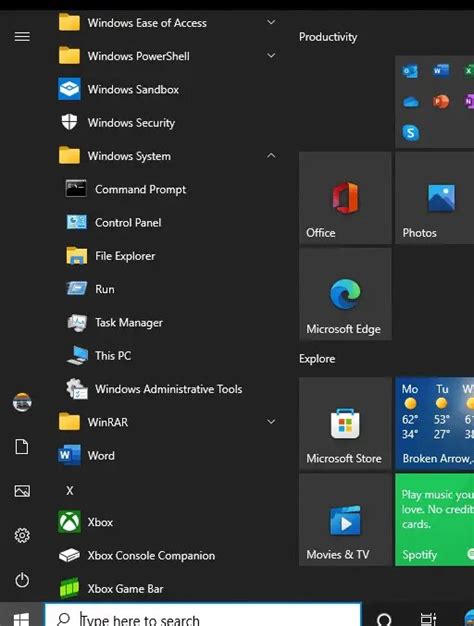This screenshot has height=626, width=474.
Task: Open Pictures from the Start sidebar
Action: pyautogui.click(x=22, y=491)
